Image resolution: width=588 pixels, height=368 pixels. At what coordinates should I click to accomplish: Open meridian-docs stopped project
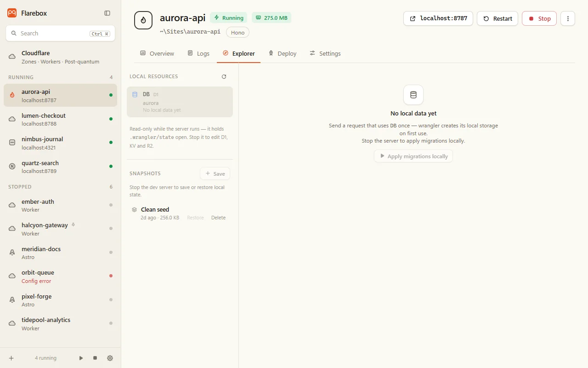(x=60, y=253)
